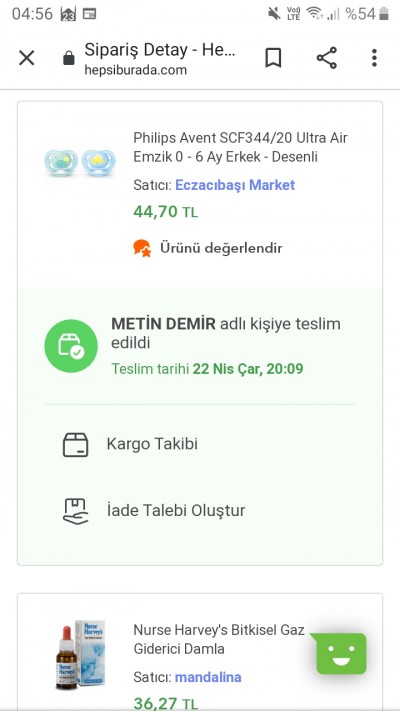Image resolution: width=400 pixels, height=711 pixels.
Task: Open Kargo Takibi tracking
Action: click(152, 444)
